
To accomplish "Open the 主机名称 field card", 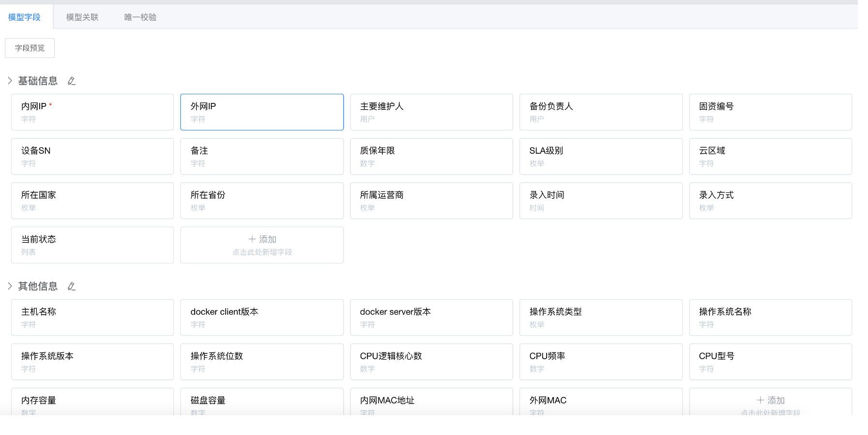I will click(92, 318).
